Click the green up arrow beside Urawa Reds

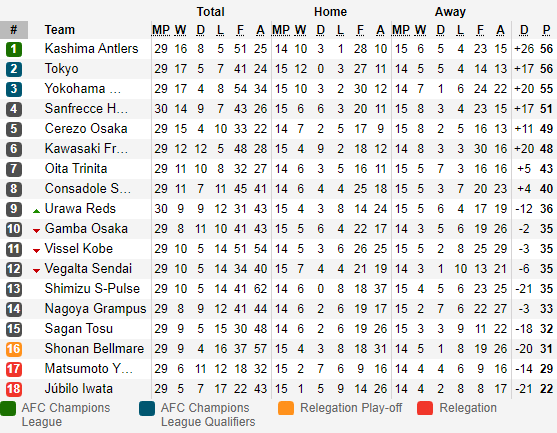36,211
